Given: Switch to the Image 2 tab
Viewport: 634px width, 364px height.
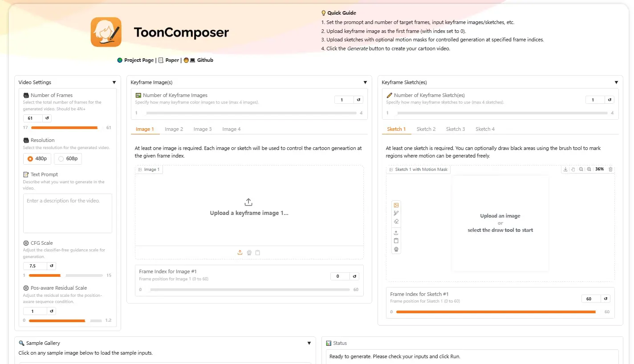Looking at the screenshot, I should [174, 129].
